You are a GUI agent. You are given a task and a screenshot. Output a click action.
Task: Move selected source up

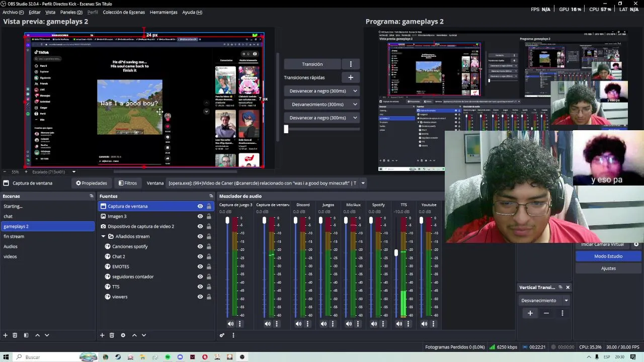click(134, 335)
